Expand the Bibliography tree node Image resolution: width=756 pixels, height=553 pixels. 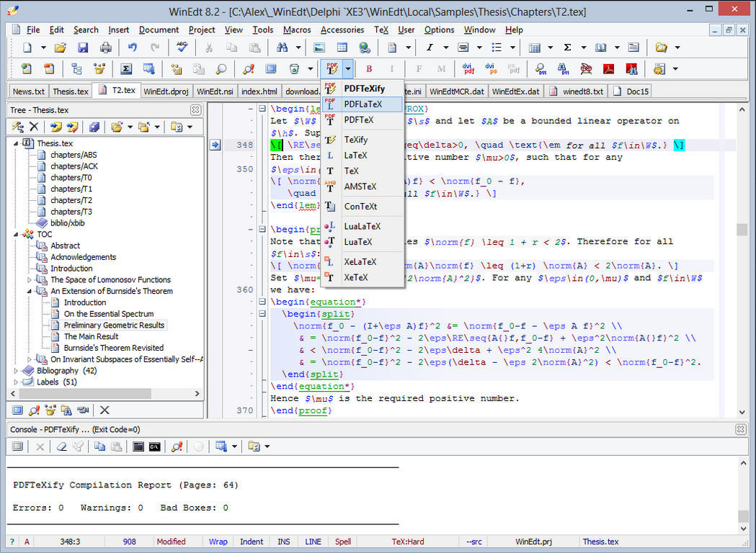click(17, 371)
